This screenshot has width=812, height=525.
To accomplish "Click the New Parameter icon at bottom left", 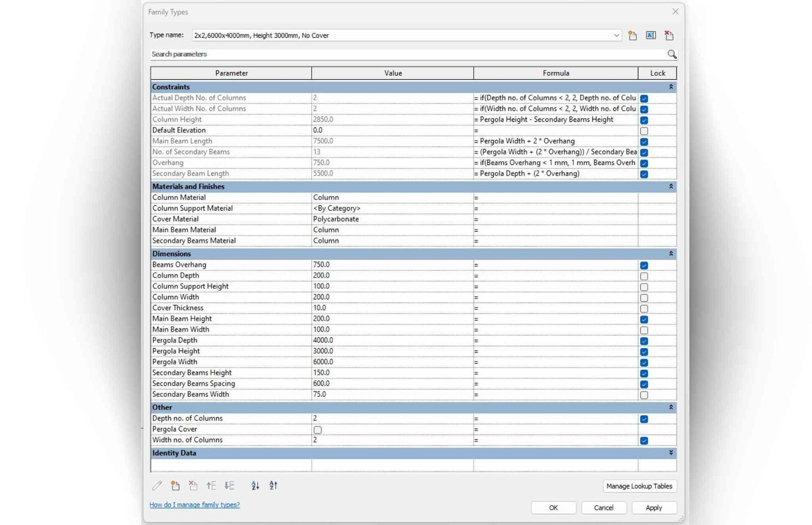I will click(x=175, y=486).
